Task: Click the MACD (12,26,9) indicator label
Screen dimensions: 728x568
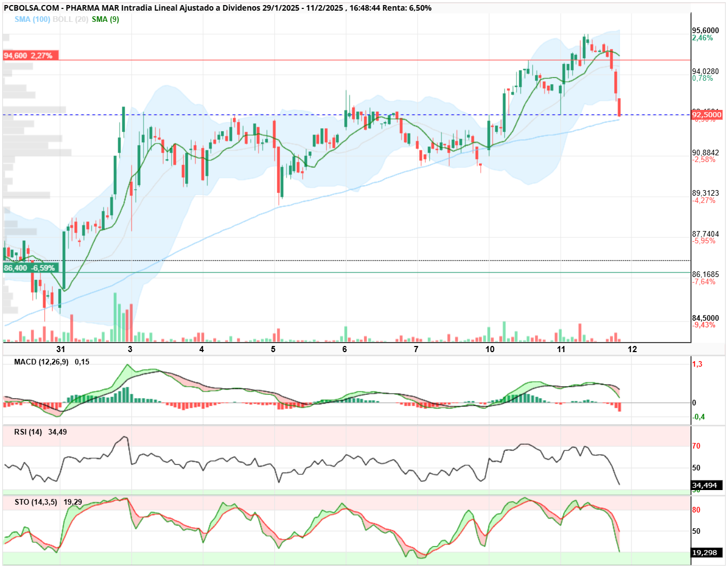Action: [x=41, y=362]
